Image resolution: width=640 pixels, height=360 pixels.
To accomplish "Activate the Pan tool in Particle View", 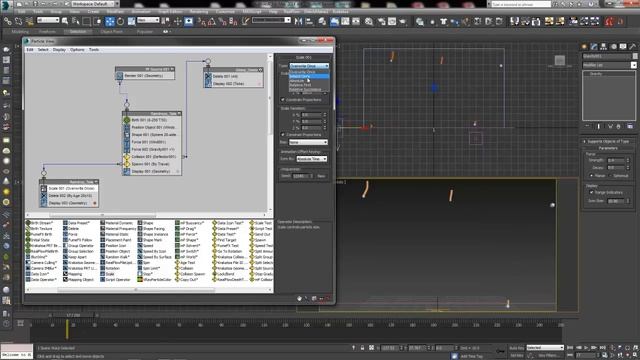I will coord(299,299).
